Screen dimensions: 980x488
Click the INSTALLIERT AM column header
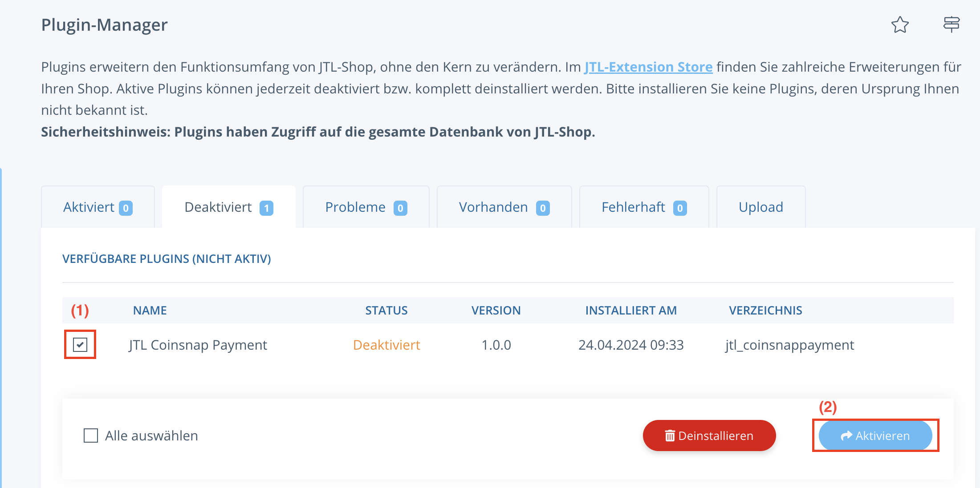pyautogui.click(x=630, y=311)
